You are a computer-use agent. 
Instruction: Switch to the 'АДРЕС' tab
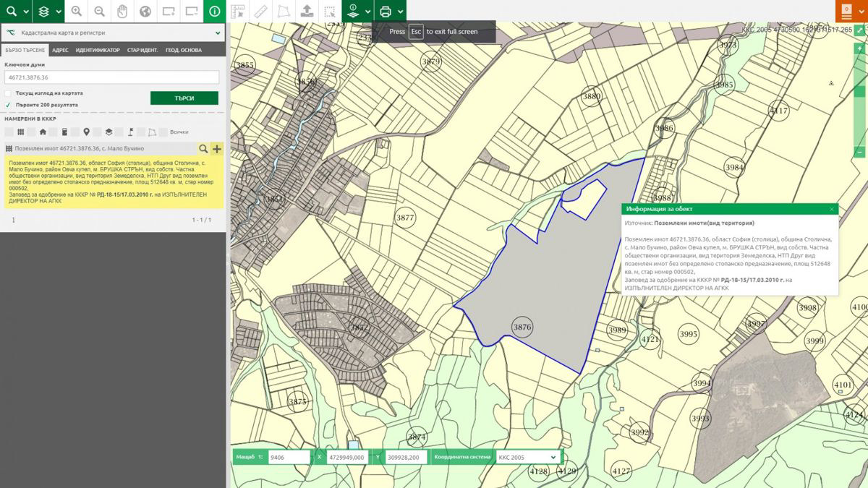coord(60,50)
